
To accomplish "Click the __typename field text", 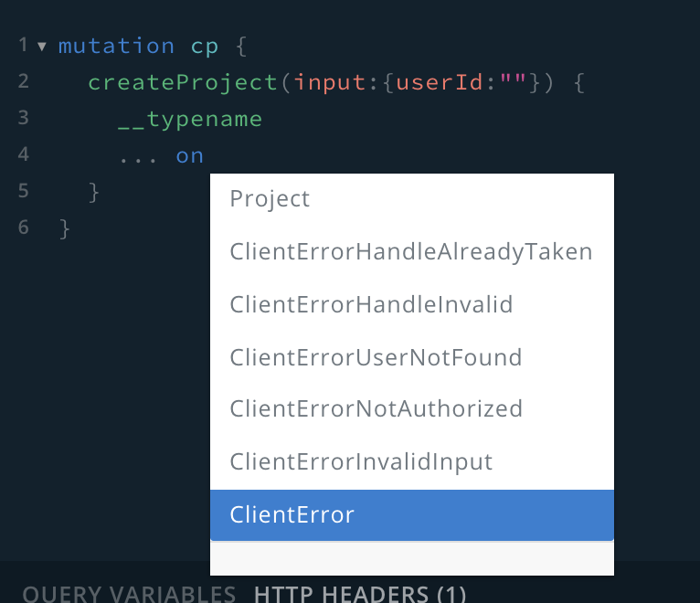I will pyautogui.click(x=190, y=119).
